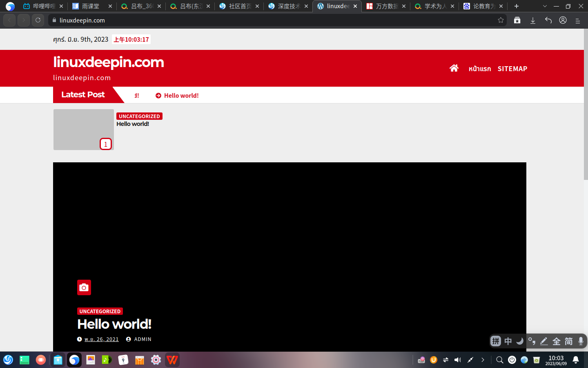
Task: Click the home icon in the red header
Action: (454, 68)
